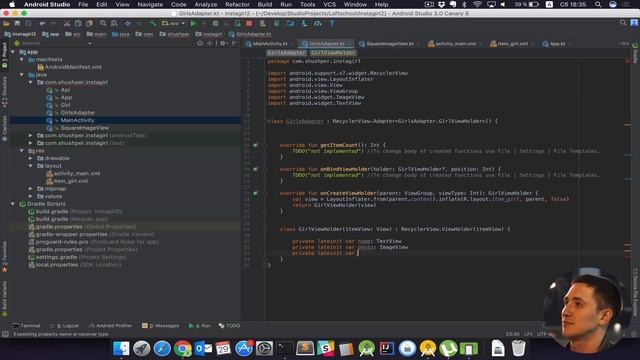Switch to MainActivity.kt editor tab
This screenshot has width=640, height=360.
(269, 44)
